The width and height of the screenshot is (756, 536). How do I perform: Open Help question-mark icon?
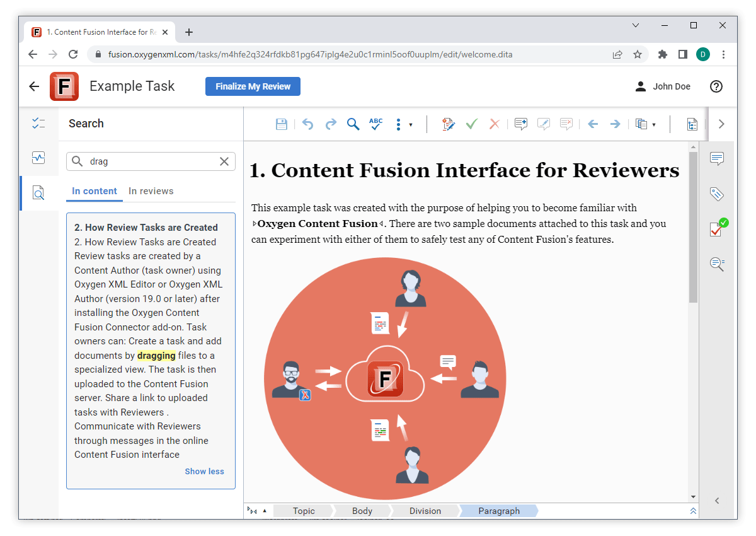[x=716, y=86]
